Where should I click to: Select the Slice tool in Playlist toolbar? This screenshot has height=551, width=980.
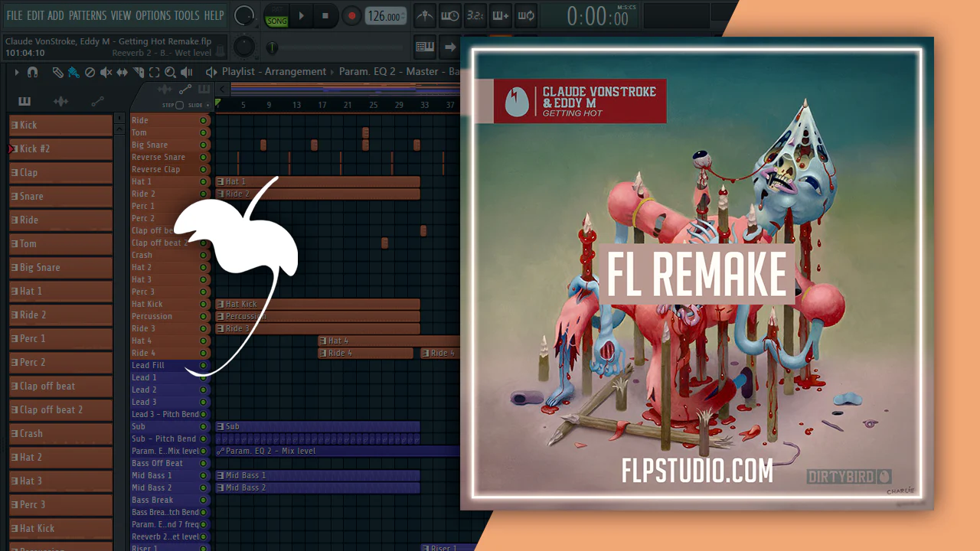click(x=139, y=72)
